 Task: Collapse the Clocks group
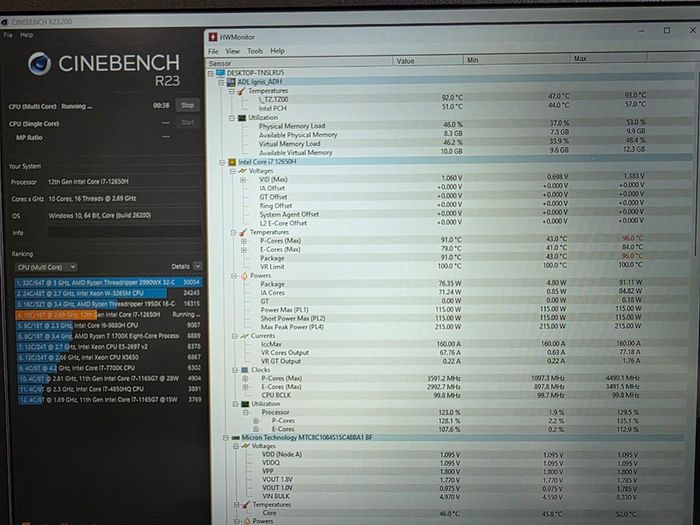235,370
